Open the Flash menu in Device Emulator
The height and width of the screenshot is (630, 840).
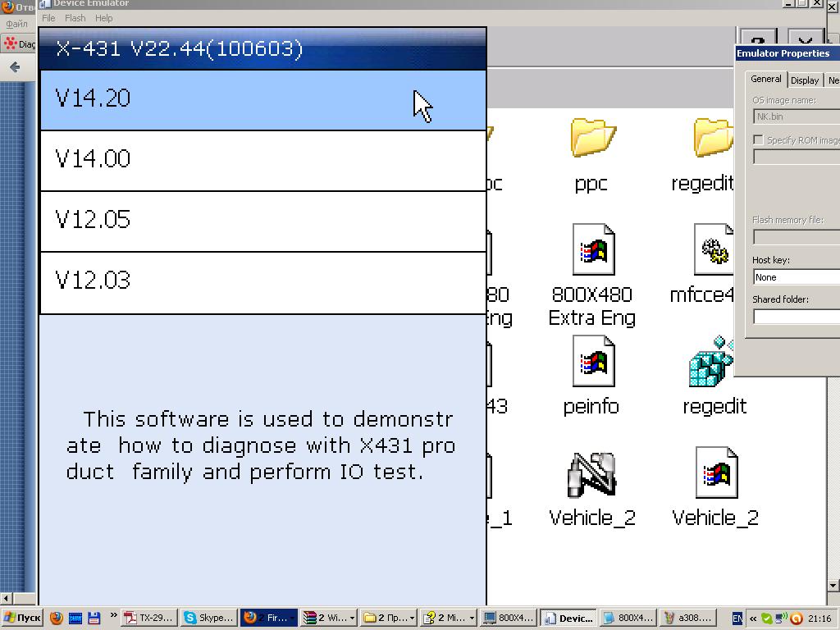pyautogui.click(x=75, y=18)
